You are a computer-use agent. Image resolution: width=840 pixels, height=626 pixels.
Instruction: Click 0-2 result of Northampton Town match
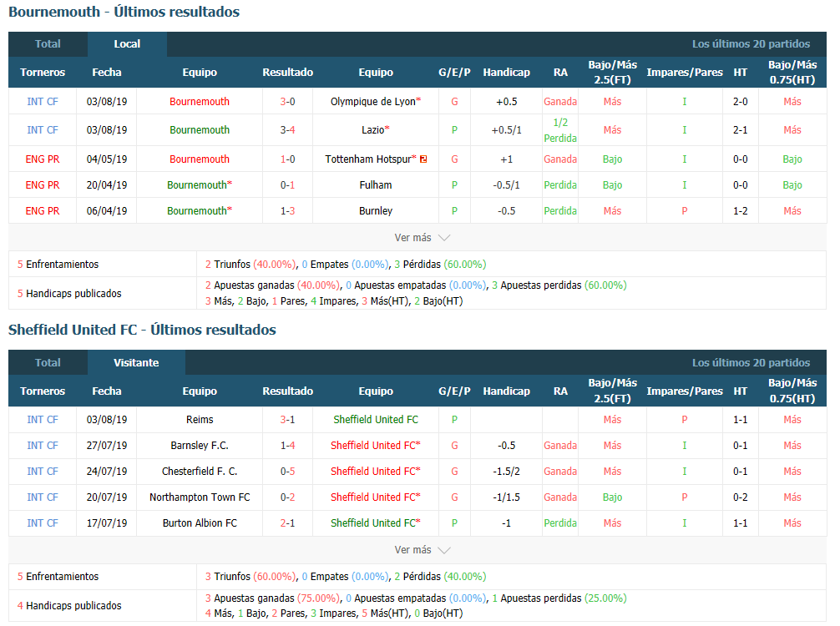288,497
